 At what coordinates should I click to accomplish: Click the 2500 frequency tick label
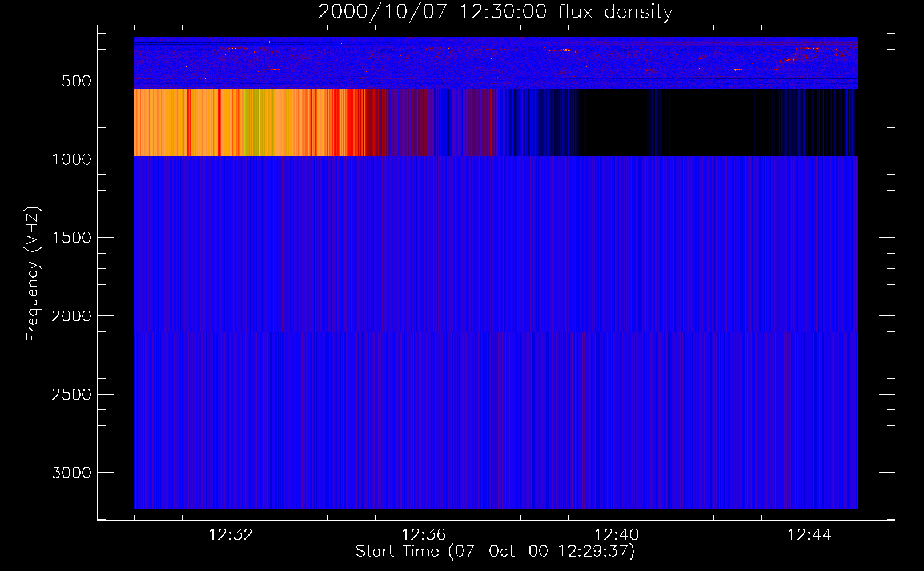(71, 395)
